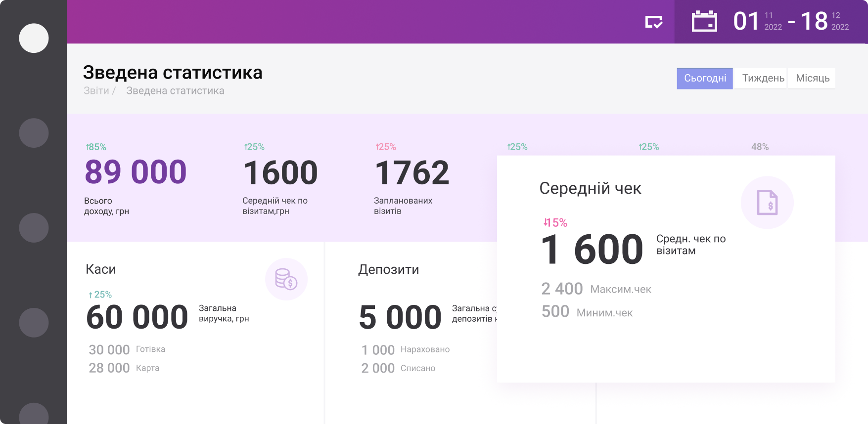Viewport: 868px width, 424px height.
Task: Click the receipt icon on Середній чек card
Action: point(767,203)
